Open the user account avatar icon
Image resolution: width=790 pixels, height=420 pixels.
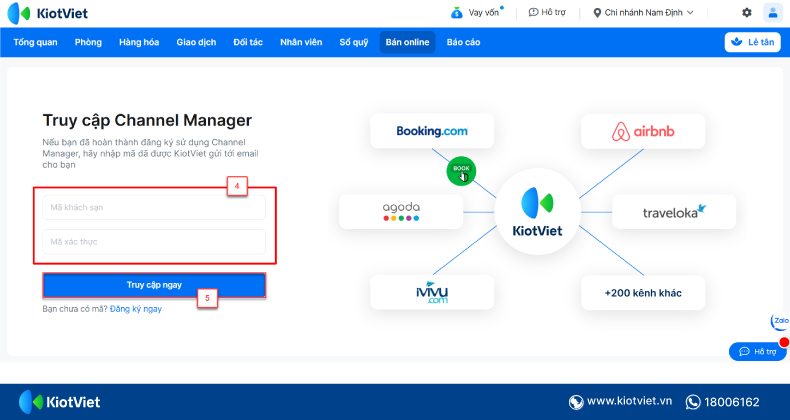[x=772, y=13]
